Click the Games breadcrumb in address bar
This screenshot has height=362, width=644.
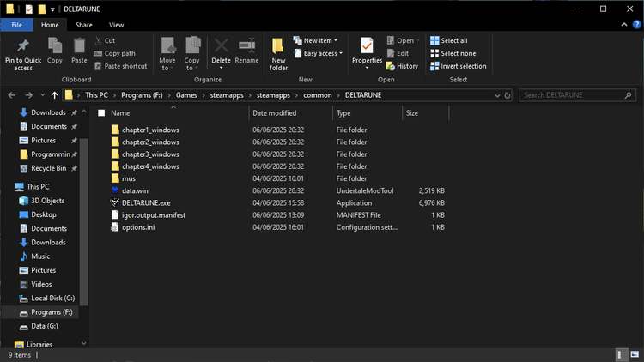coord(186,95)
